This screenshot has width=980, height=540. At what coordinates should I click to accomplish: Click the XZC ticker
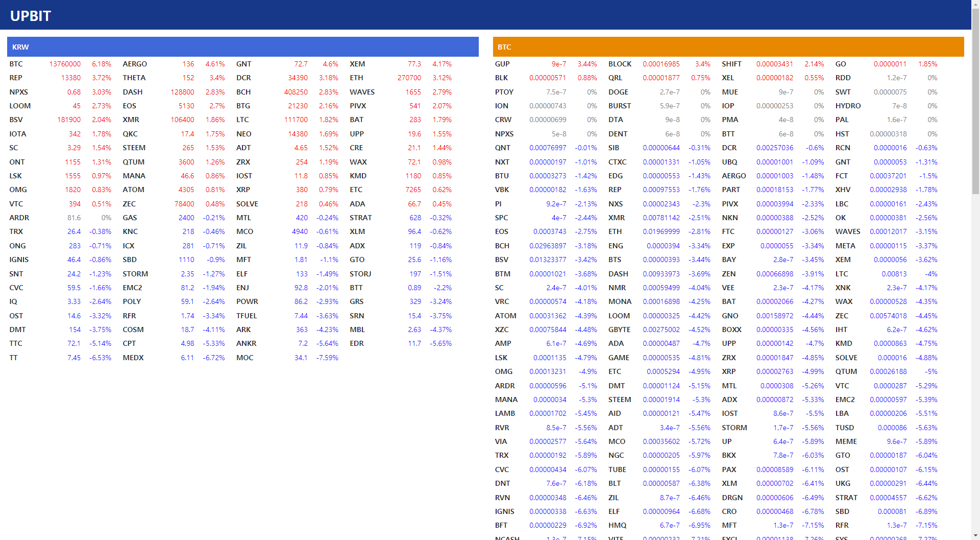point(502,330)
